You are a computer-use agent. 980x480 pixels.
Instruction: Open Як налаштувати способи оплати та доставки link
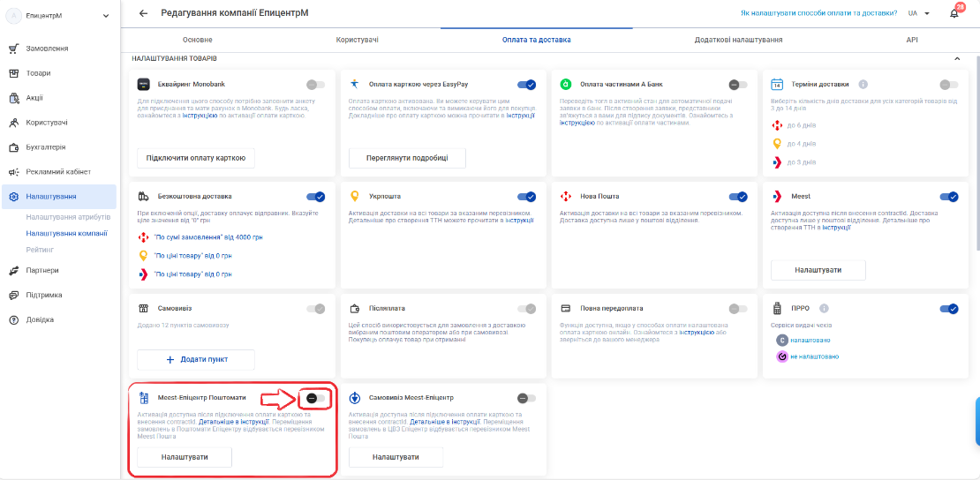tap(819, 13)
